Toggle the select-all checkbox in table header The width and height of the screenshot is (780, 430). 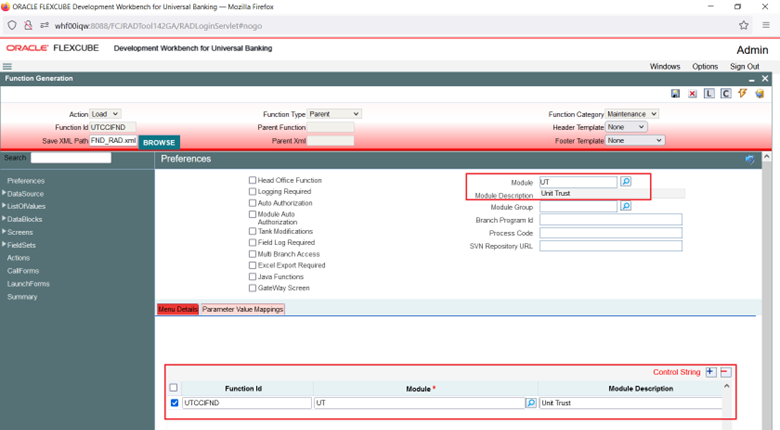(174, 388)
